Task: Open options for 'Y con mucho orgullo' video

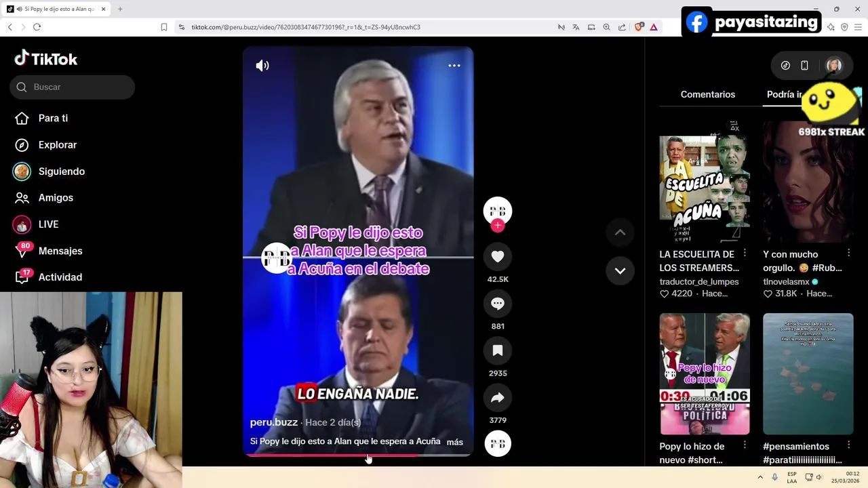Action: point(848,253)
